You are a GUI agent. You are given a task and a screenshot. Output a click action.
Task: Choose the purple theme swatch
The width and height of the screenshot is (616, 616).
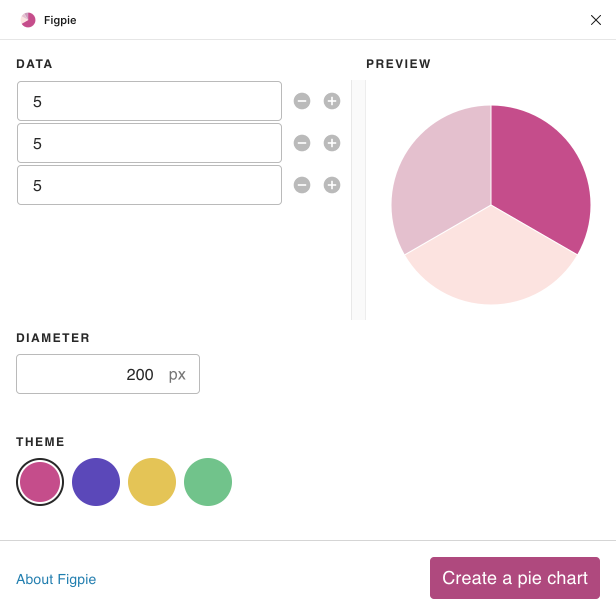point(96,482)
